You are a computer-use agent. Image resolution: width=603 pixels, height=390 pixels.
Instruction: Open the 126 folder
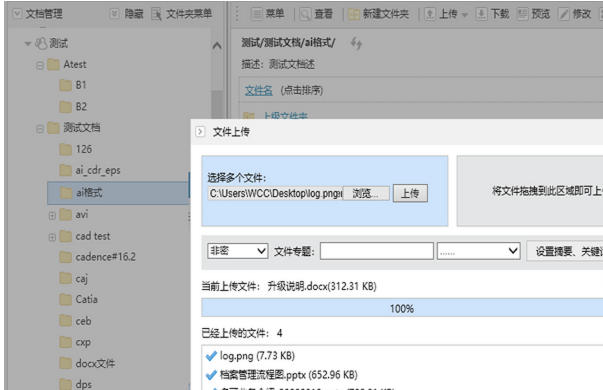pos(76,149)
